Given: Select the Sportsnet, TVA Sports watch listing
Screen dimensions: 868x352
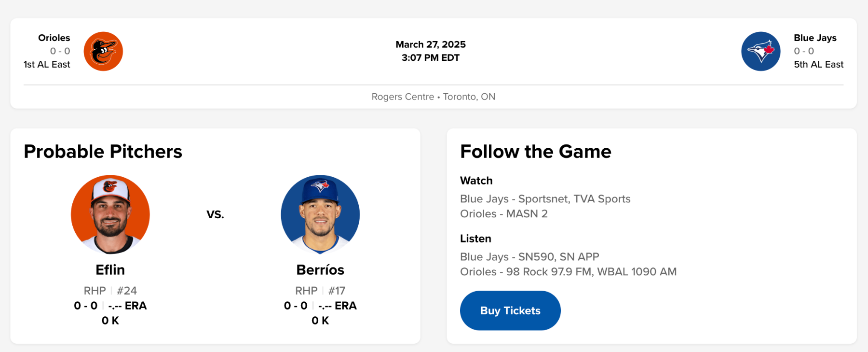Looking at the screenshot, I should pyautogui.click(x=545, y=199).
